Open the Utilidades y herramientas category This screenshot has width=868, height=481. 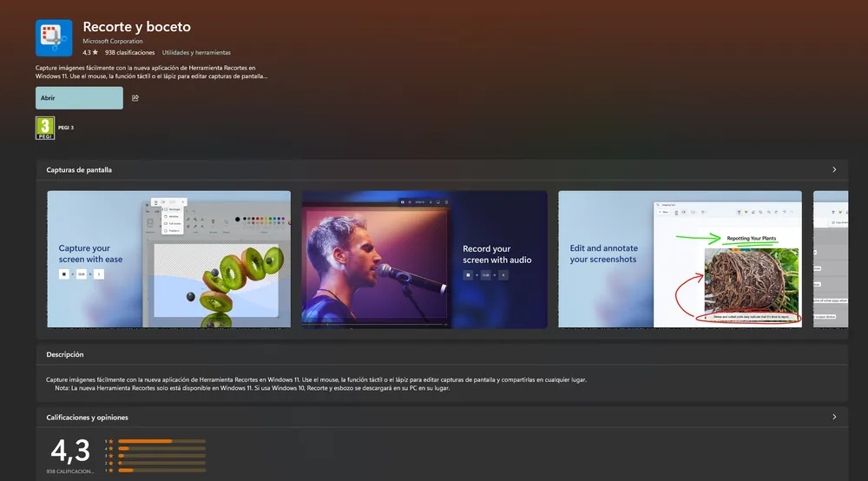click(x=195, y=52)
